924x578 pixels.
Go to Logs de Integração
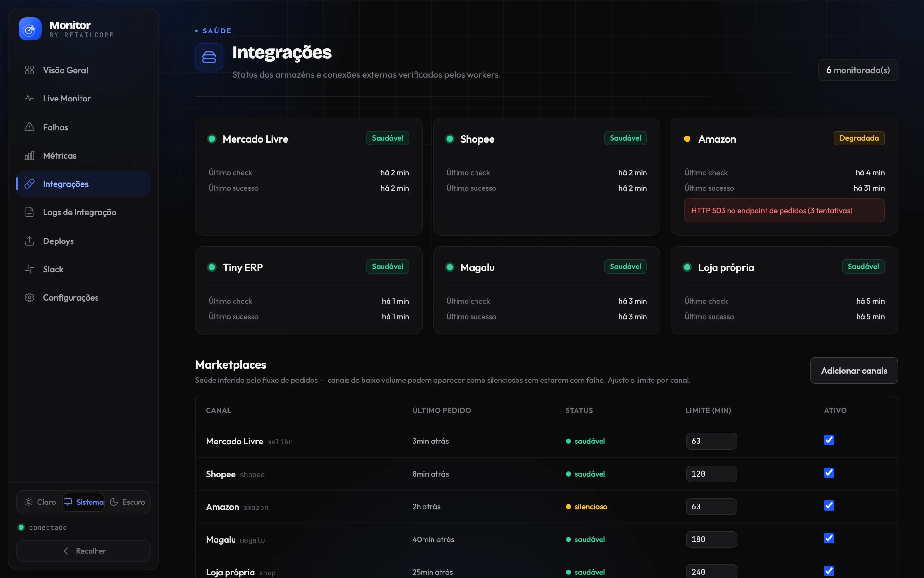click(83, 212)
